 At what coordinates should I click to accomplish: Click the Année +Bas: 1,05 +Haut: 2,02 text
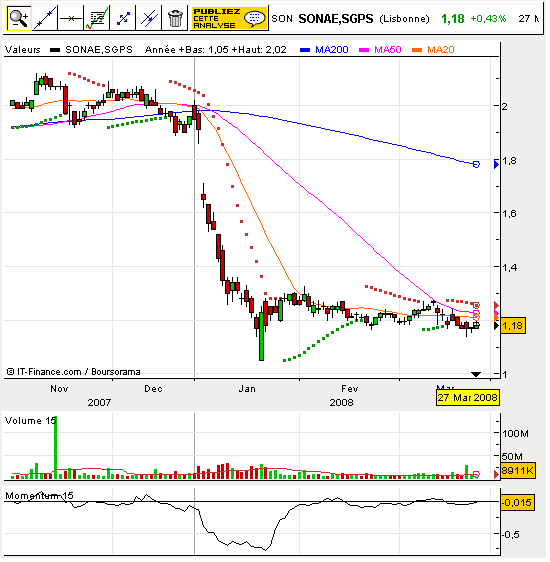pos(216,50)
